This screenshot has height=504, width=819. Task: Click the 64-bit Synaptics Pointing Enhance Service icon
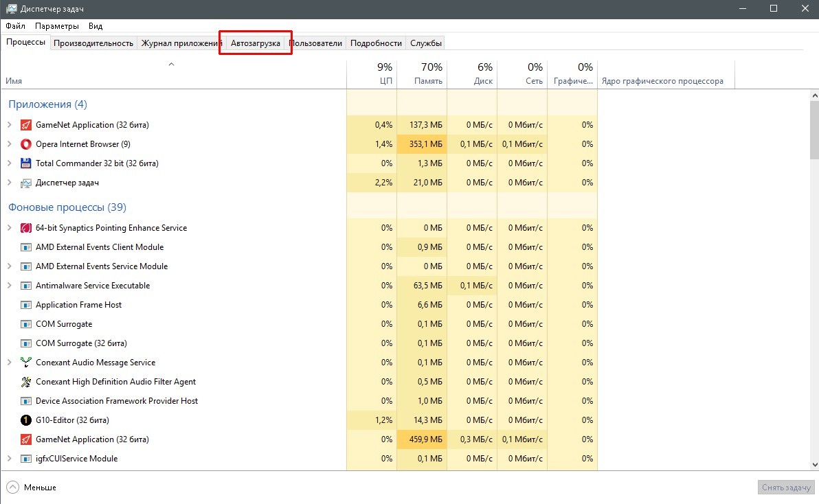[25, 228]
